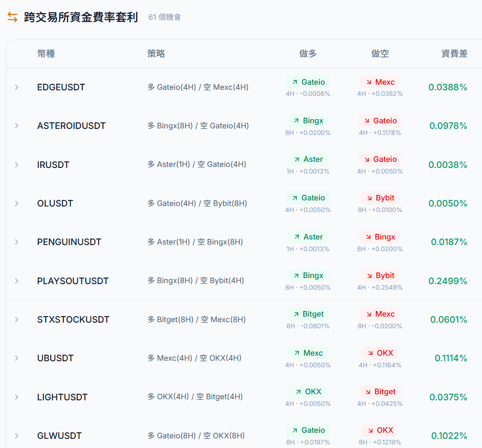The height and width of the screenshot is (448, 482).
Task: Select the OLUSDT coin name
Action: [55, 203]
